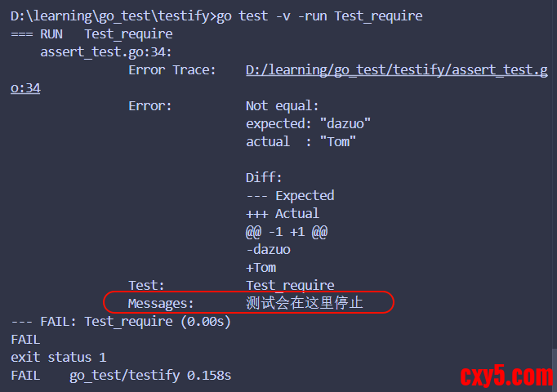Click the "Messages:" label in red outline
The height and width of the screenshot is (392, 557).
click(161, 303)
